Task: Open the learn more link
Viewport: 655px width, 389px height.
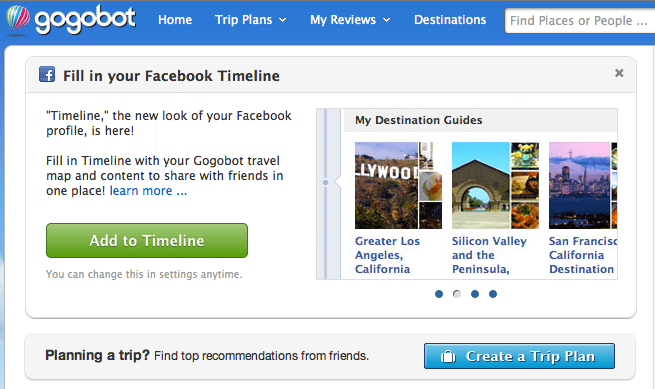Action: (148, 191)
